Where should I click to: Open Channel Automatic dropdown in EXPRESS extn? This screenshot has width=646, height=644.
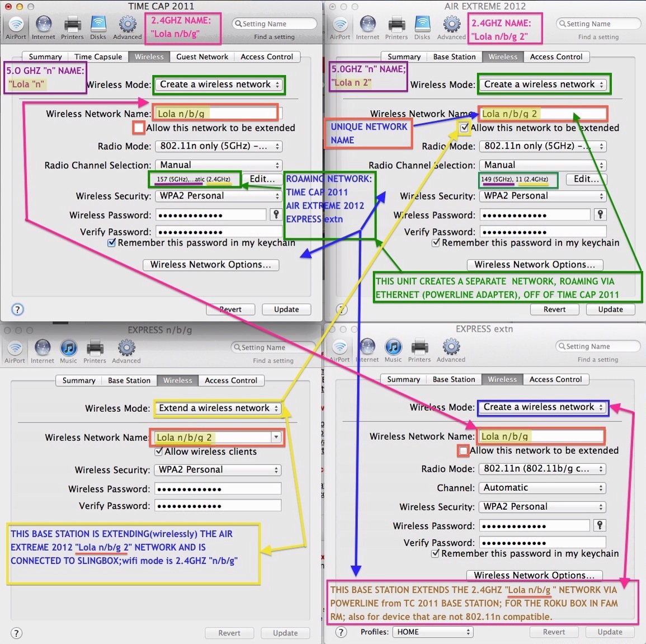click(x=543, y=488)
